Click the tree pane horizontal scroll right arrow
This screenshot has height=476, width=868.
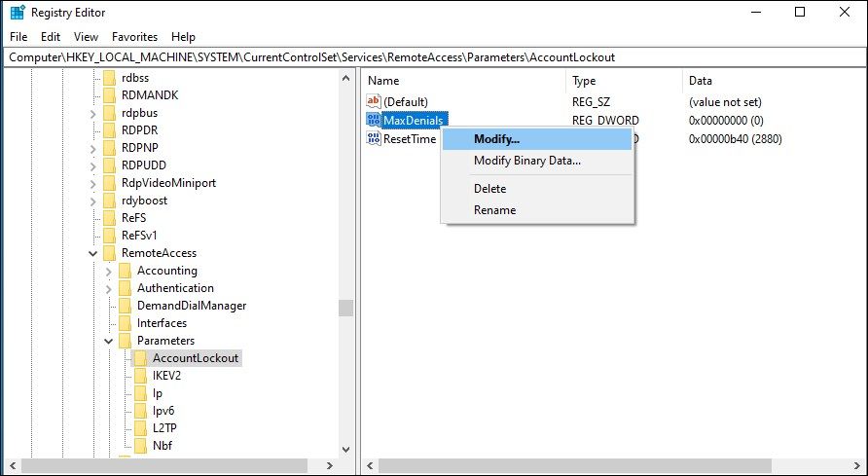tap(330, 466)
